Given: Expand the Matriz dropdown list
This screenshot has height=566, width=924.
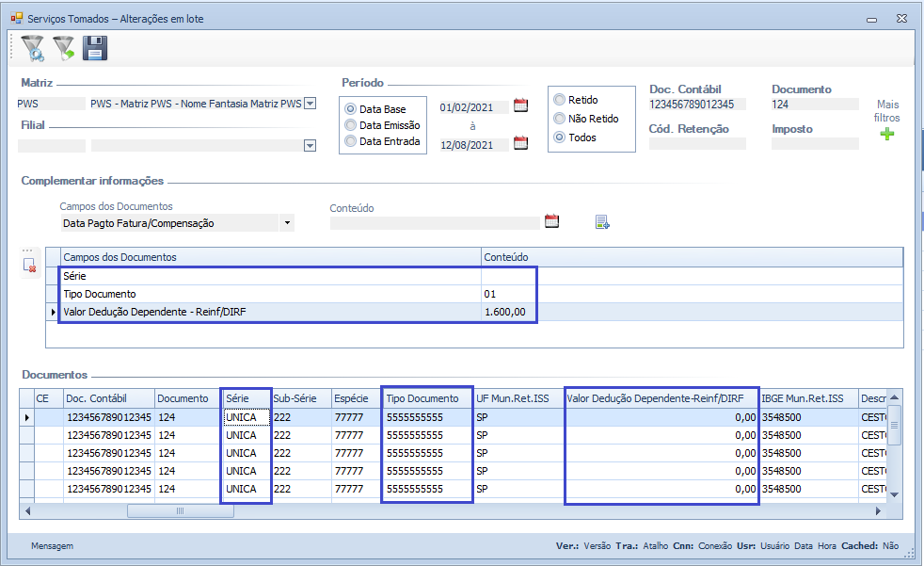Looking at the screenshot, I should (310, 105).
